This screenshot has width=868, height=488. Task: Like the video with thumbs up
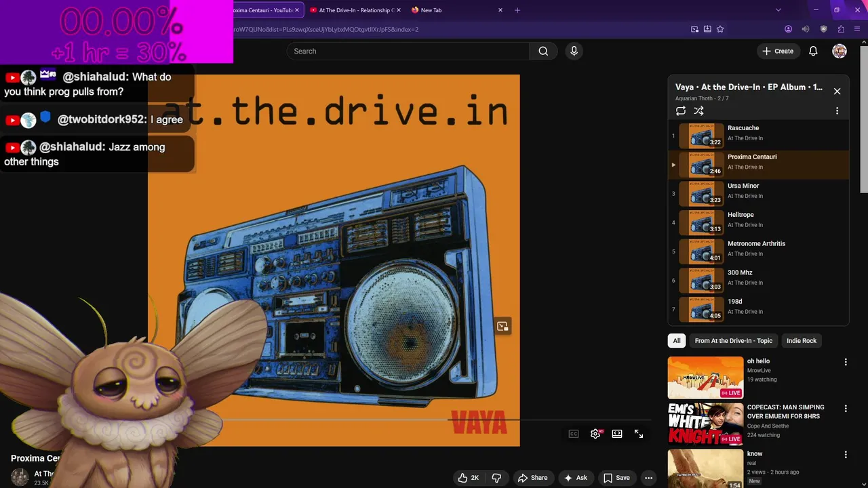tap(469, 478)
